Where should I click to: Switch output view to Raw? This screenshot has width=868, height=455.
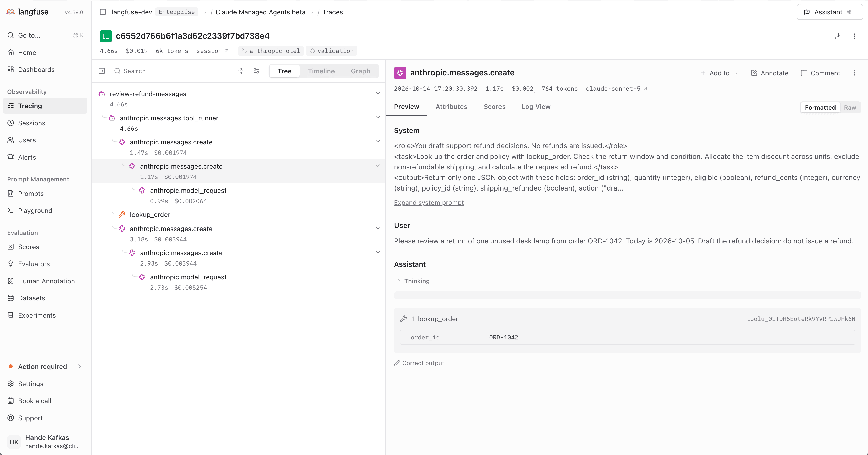click(x=850, y=108)
